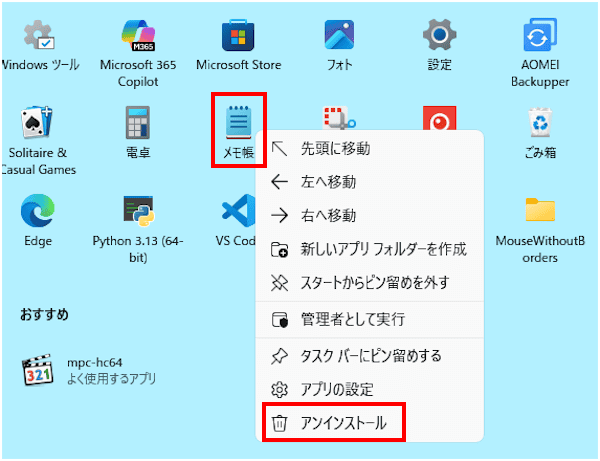Choose タスク バーにピン留めする
The image size is (600, 461).
click(x=370, y=356)
